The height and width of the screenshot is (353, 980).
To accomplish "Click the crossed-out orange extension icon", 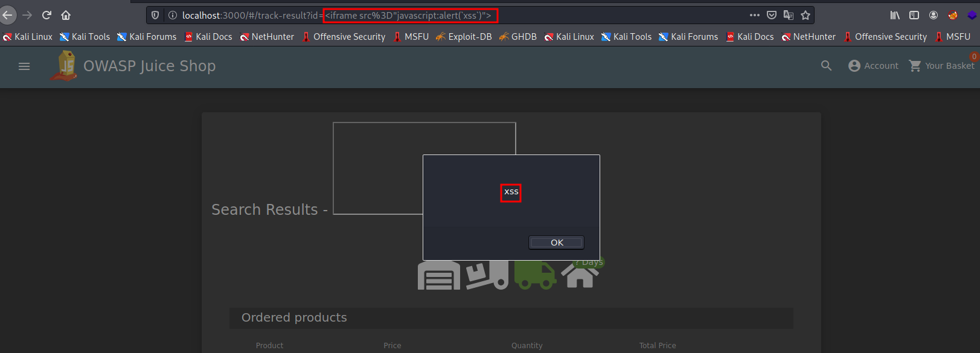I will pyautogui.click(x=953, y=15).
